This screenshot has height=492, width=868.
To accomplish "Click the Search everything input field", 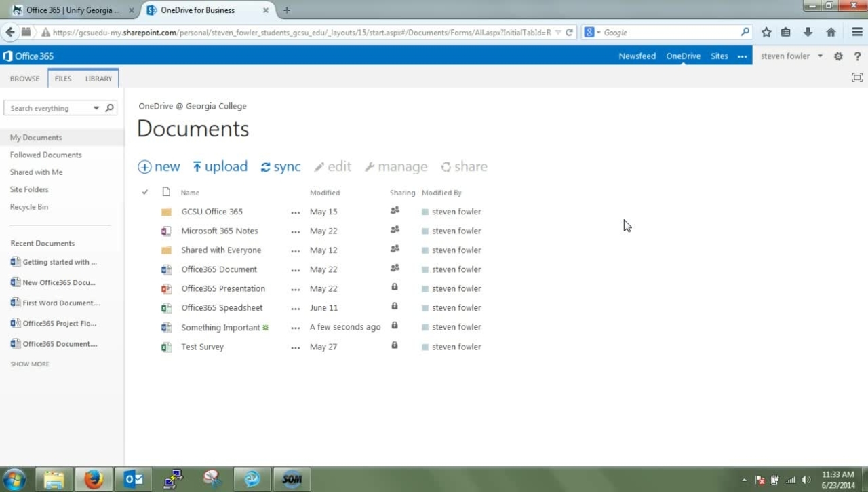I will pos(48,108).
